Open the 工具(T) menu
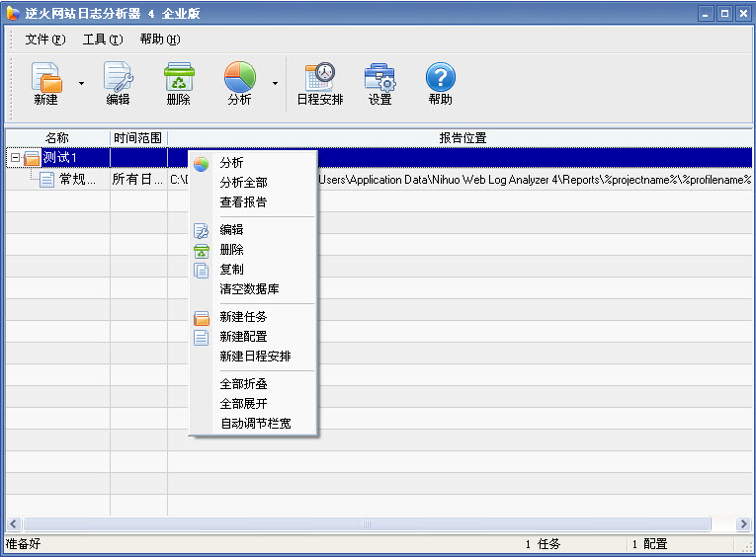The height and width of the screenshot is (557, 756). 102,40
